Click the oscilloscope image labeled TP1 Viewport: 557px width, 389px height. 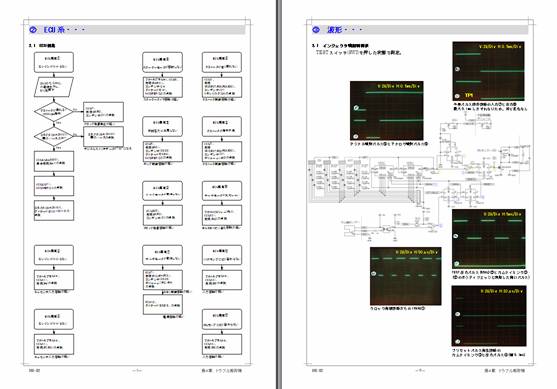pyautogui.click(x=488, y=71)
